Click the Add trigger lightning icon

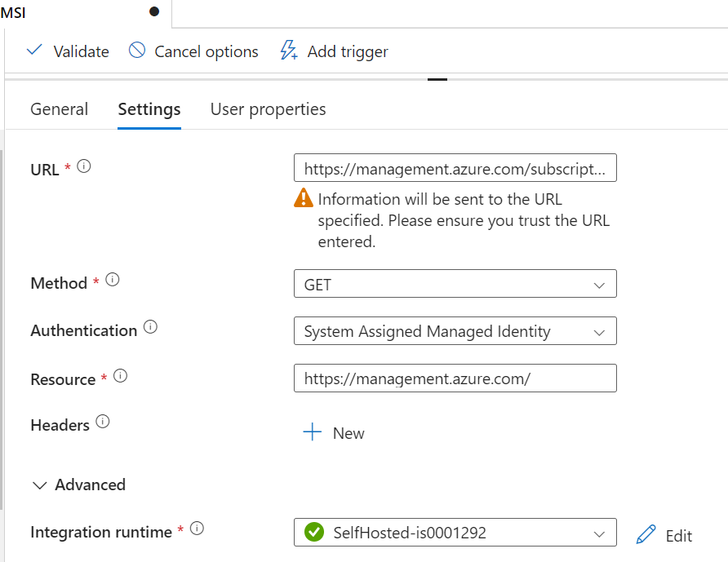[288, 51]
